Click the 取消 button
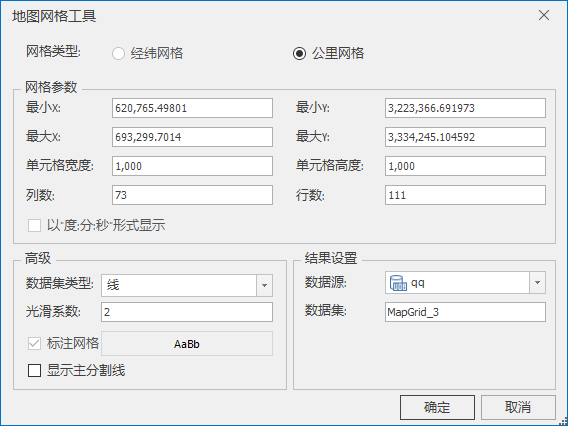The width and height of the screenshot is (568, 426). (518, 407)
